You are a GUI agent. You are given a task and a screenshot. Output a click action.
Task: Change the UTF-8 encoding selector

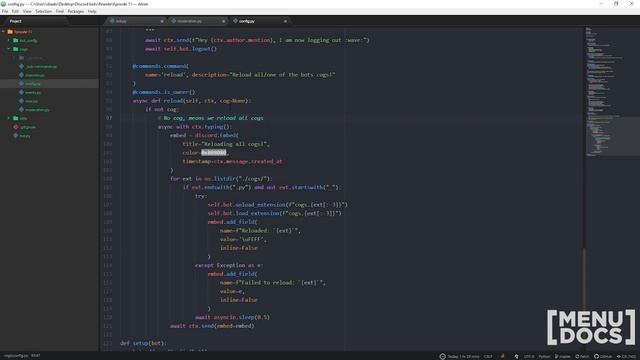529,356
